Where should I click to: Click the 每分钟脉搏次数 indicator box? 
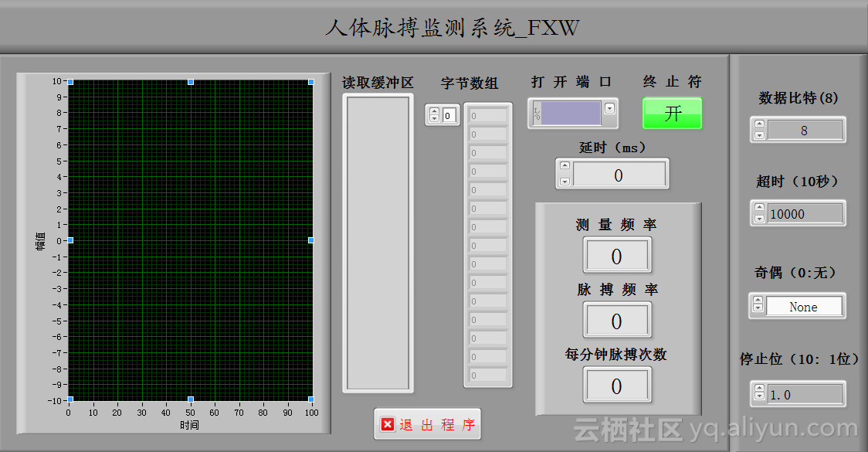pyautogui.click(x=617, y=385)
